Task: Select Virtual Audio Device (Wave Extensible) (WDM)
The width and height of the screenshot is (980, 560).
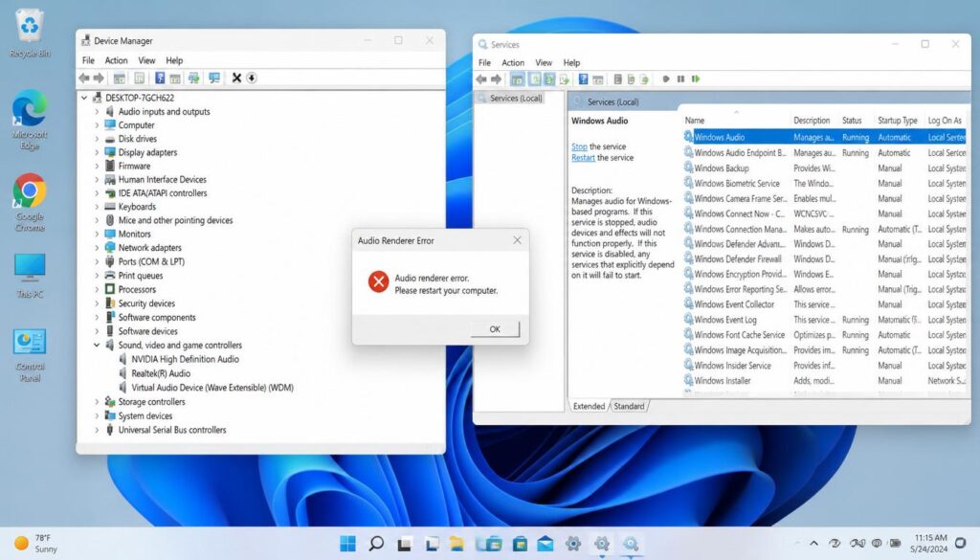Action: [x=212, y=388]
